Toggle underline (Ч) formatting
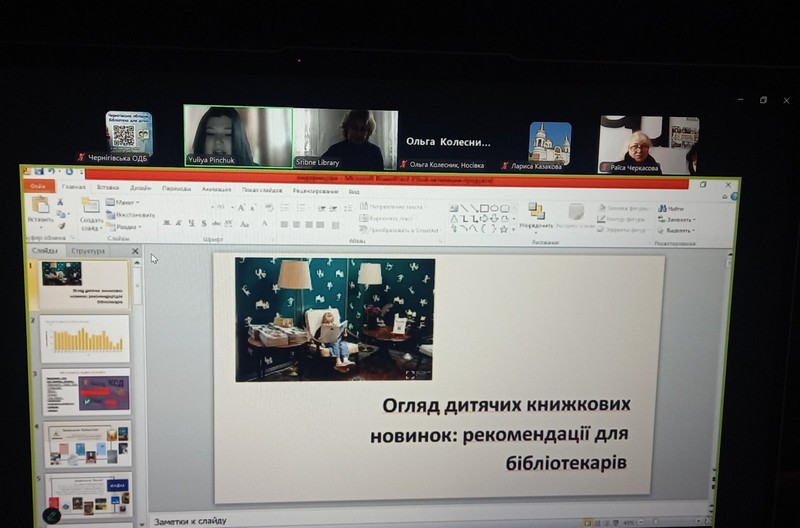The image size is (800, 528). 190,223
